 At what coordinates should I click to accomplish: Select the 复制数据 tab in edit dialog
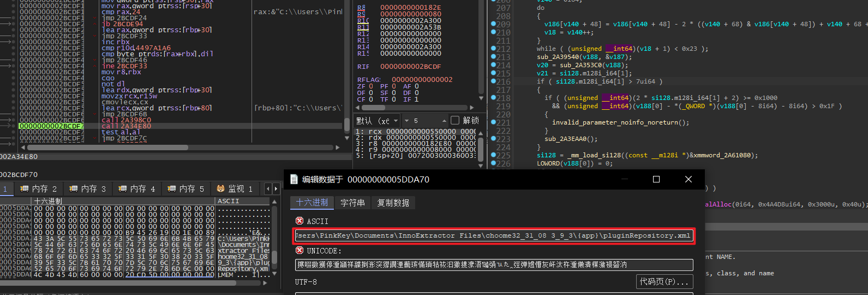point(393,203)
